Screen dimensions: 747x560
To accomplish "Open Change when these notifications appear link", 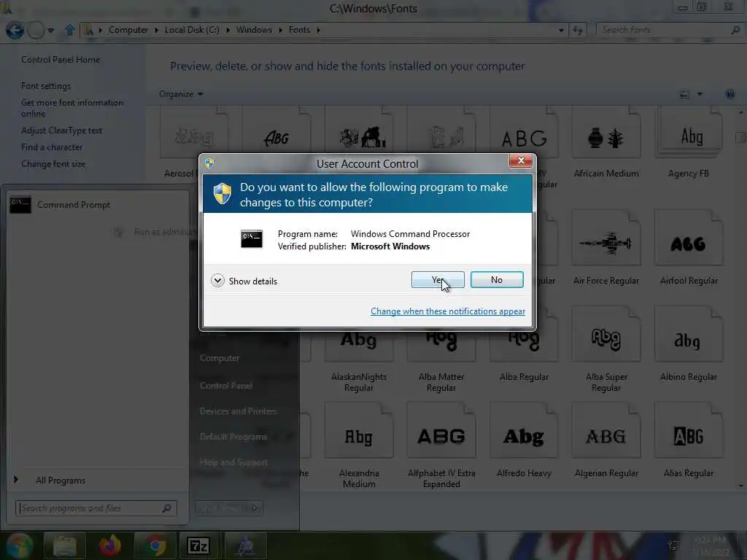I will coord(448,311).
